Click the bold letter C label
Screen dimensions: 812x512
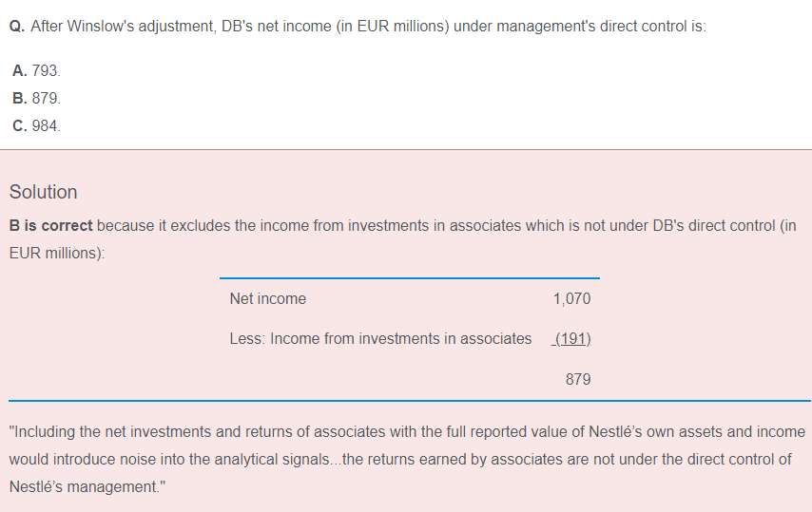click(x=20, y=125)
